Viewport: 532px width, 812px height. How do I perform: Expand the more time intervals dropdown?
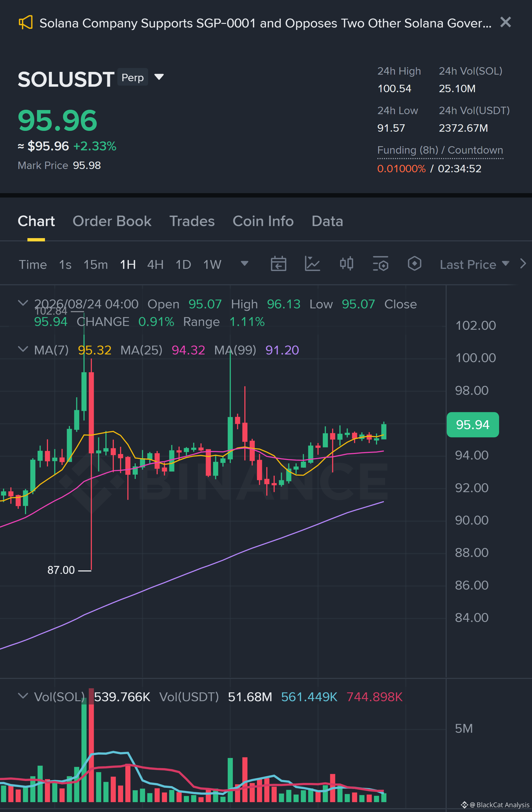(244, 263)
